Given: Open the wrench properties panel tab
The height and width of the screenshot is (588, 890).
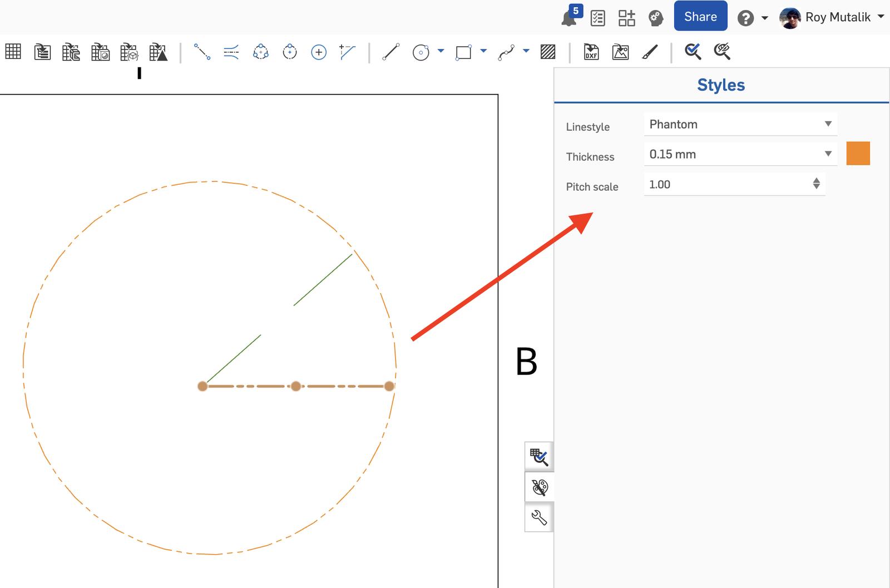Looking at the screenshot, I should point(539,518).
